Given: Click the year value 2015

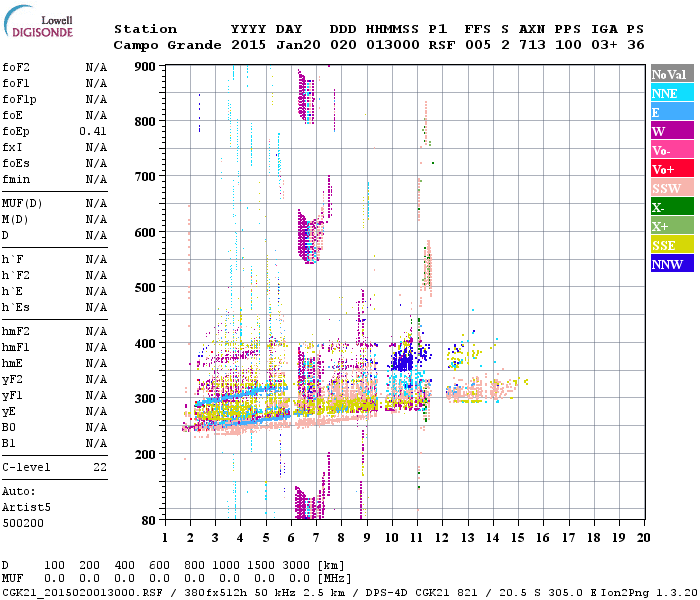Looking at the screenshot, I should point(248,45).
